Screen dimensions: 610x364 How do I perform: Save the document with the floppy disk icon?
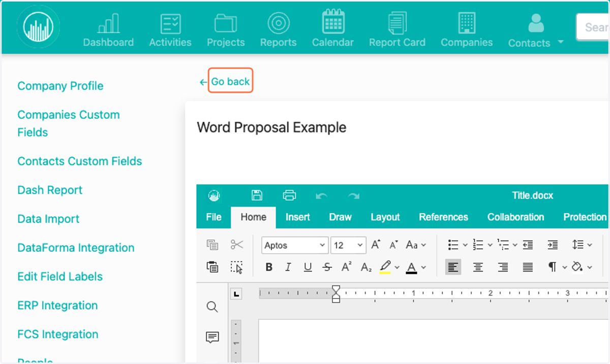257,195
